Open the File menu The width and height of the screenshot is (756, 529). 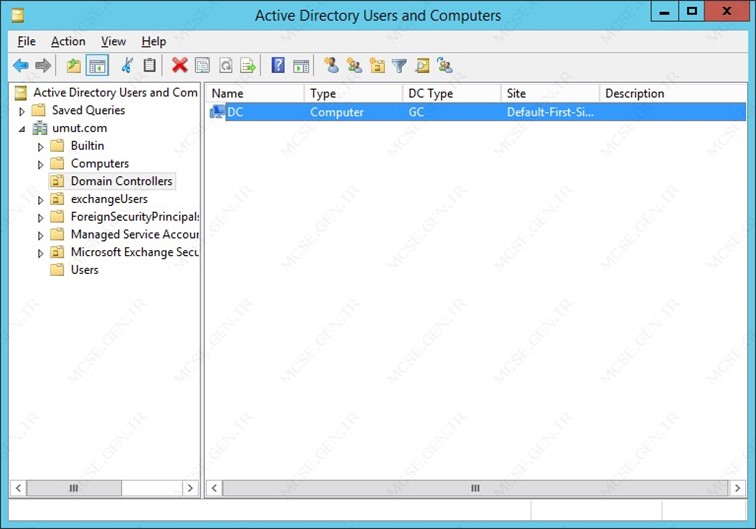click(x=27, y=41)
